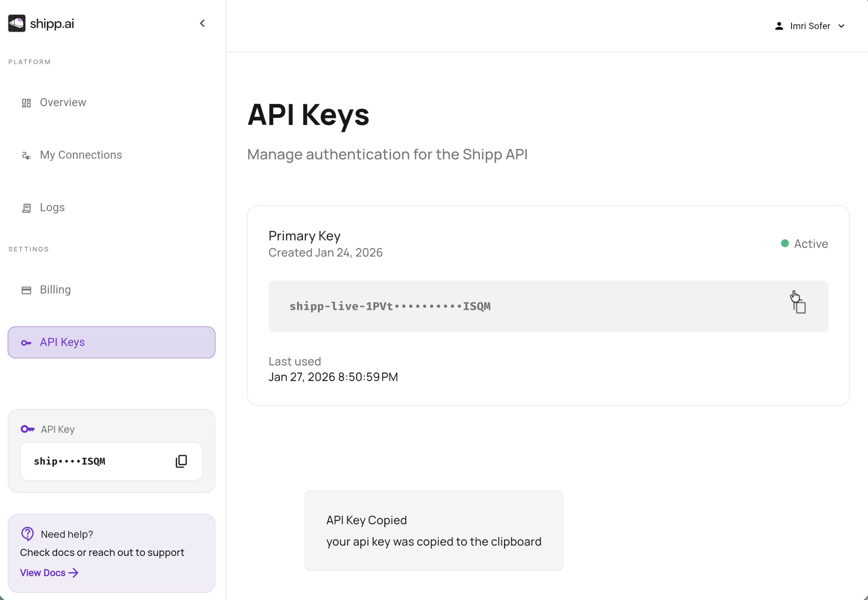Click the Billing credit card icon
Screen dimensions: 868x600
coord(26,290)
